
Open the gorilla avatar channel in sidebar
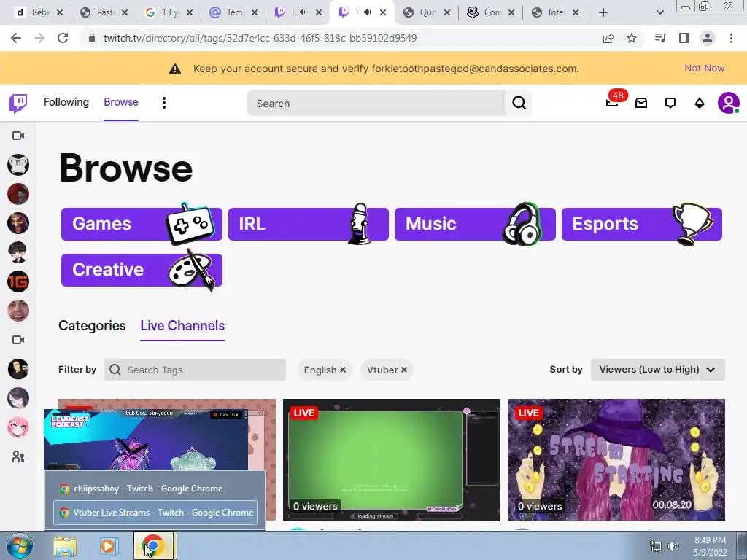coord(18,165)
